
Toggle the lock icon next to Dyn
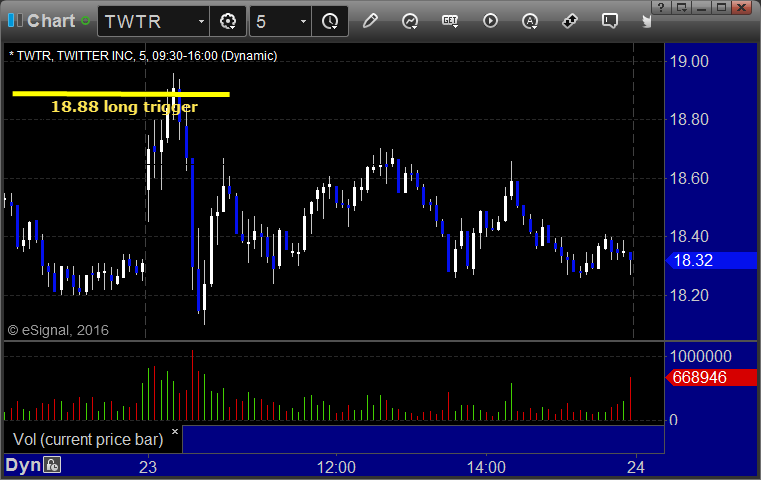click(52, 465)
